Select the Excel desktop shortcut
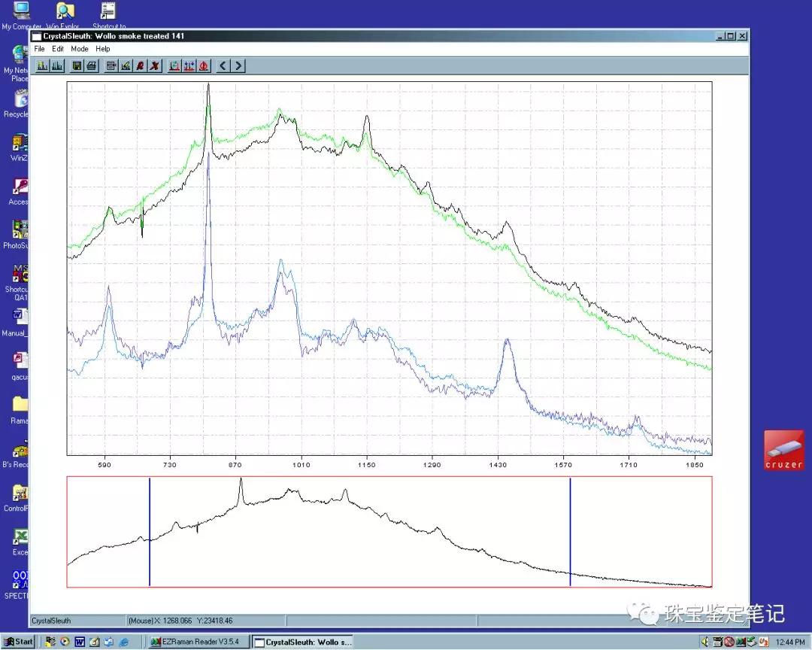812x650 pixels. [x=20, y=542]
